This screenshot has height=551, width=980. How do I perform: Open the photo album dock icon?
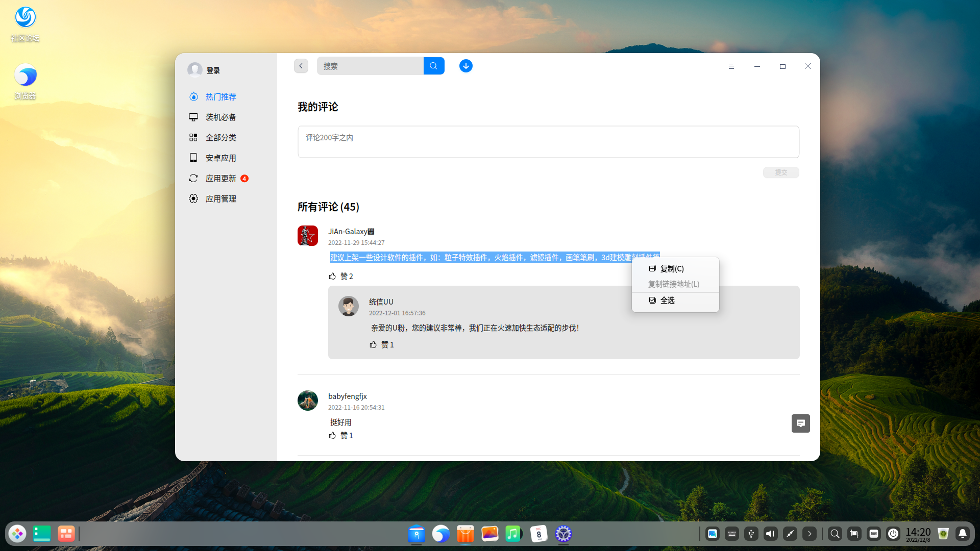point(490,534)
